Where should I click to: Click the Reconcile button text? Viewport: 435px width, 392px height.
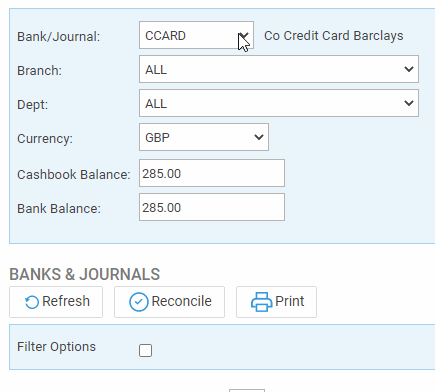pyautogui.click(x=181, y=301)
